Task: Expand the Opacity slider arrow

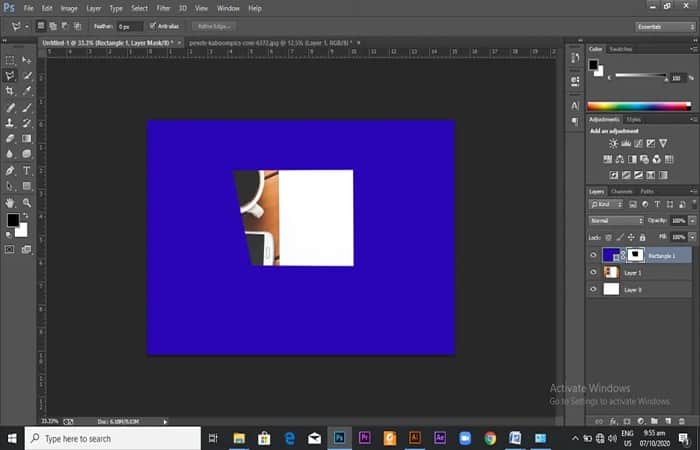Action: (692, 221)
